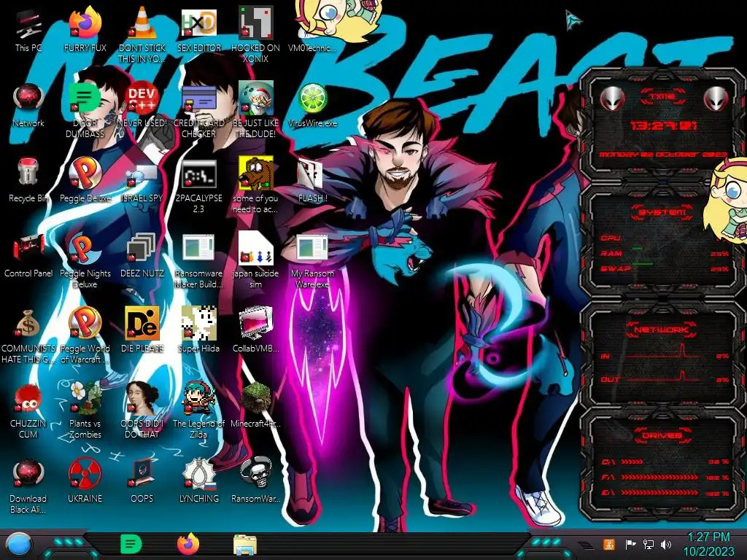
Task: Open the Action Center flag tray icon
Action: 630,544
